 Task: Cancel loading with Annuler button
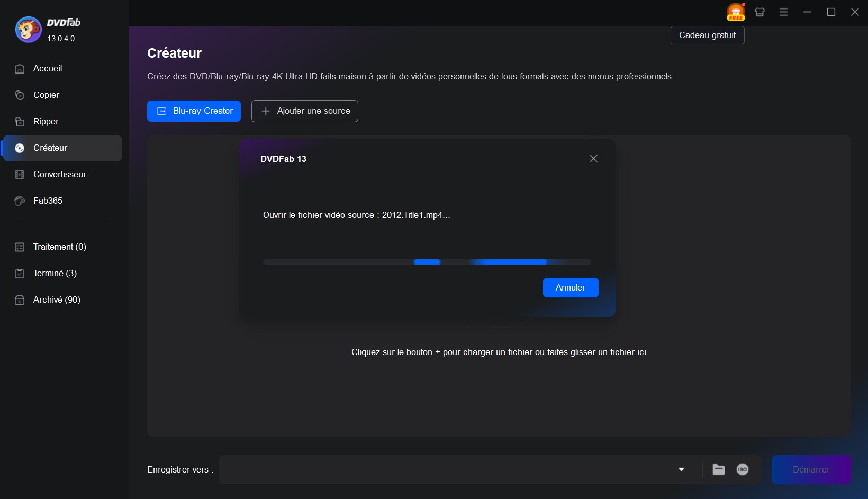[x=571, y=288]
